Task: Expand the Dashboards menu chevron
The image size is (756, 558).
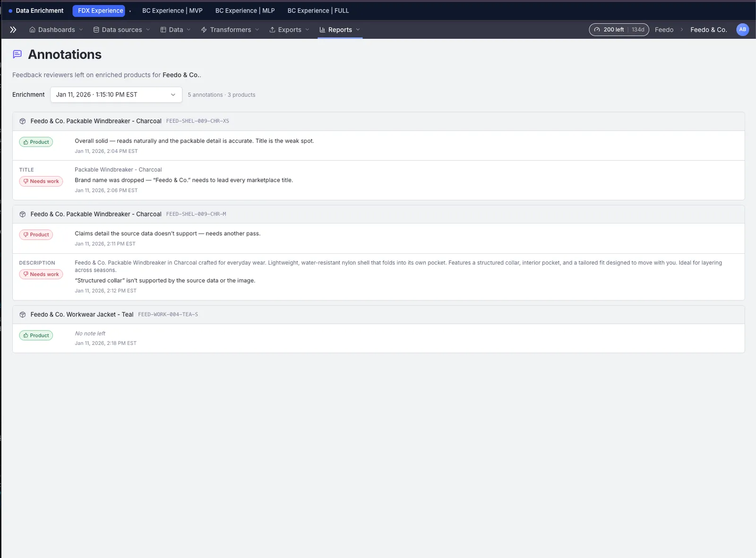Action: (81, 29)
